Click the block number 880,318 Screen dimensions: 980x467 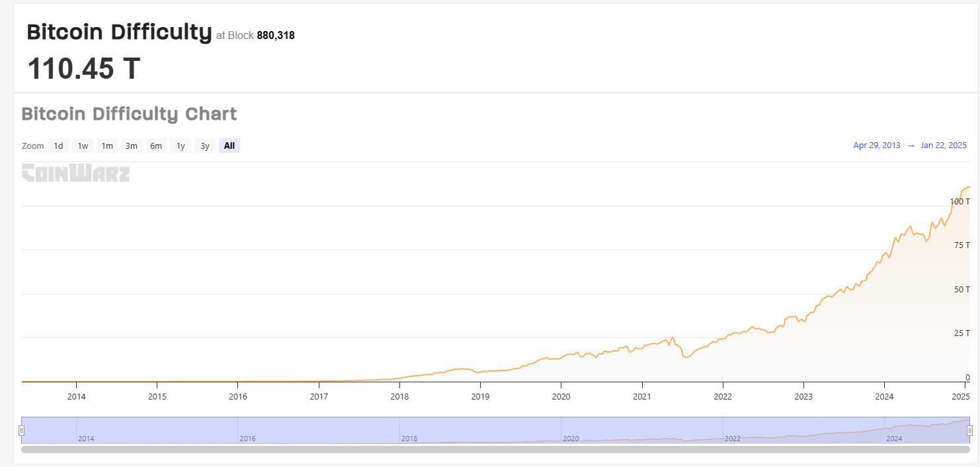point(276,36)
